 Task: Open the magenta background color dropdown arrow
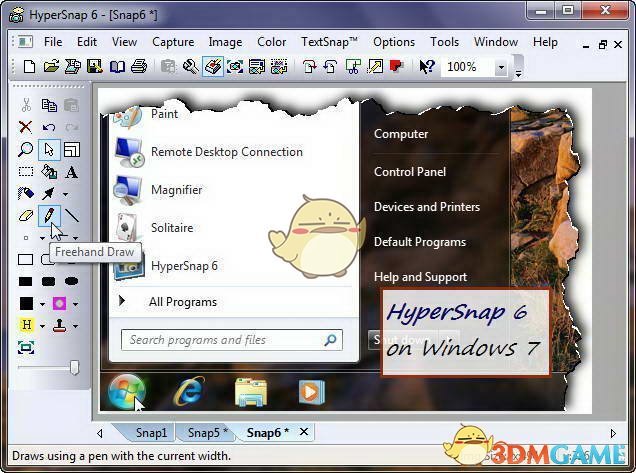(75, 304)
